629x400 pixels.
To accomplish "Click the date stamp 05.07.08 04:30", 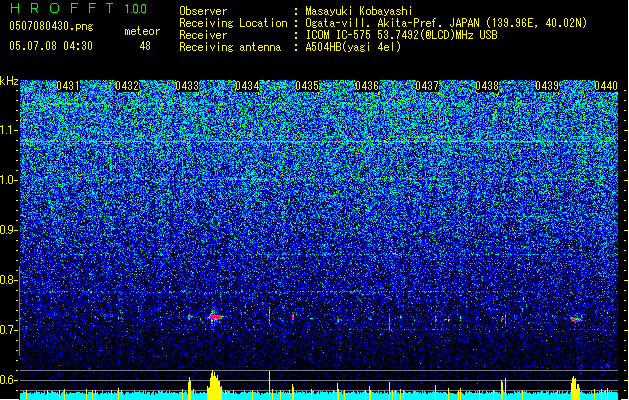I will pos(51,46).
